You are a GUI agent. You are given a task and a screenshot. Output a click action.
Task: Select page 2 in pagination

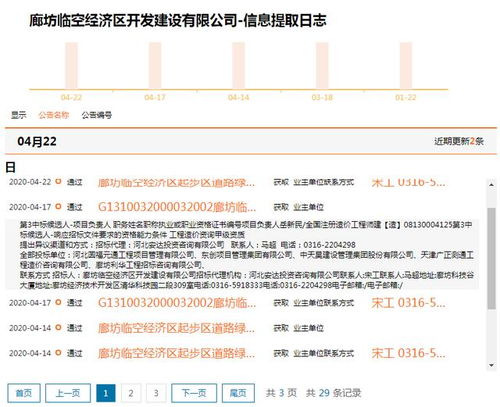click(x=131, y=393)
